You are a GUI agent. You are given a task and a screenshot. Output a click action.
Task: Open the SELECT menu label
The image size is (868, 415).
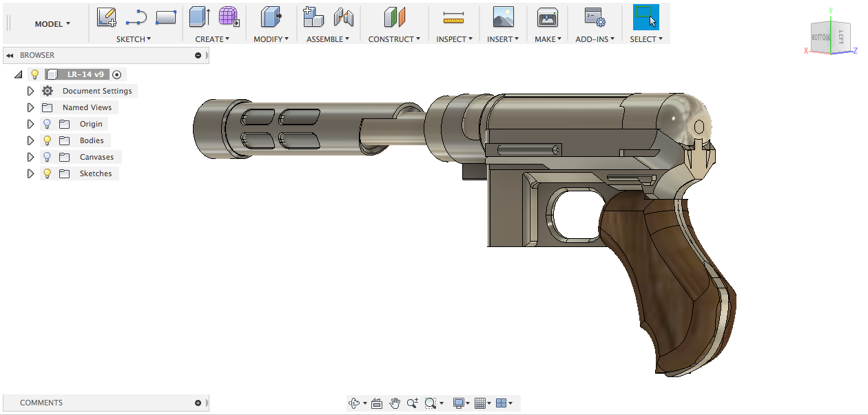(x=646, y=39)
